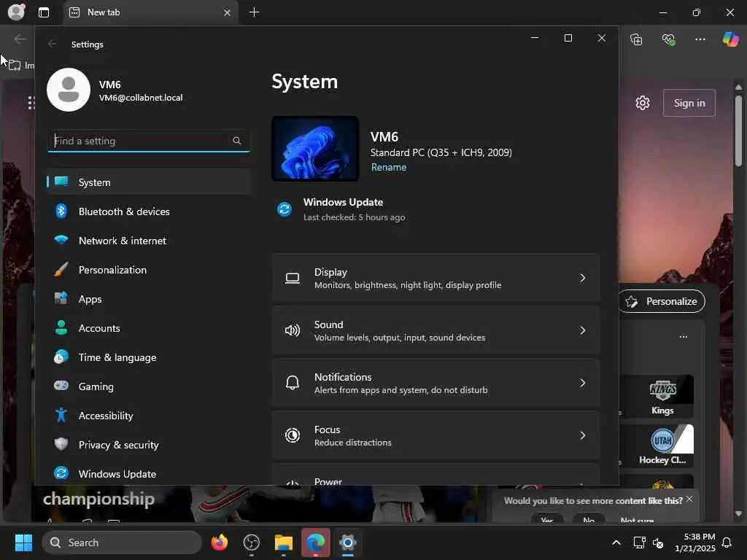Click the Display laptop icon

tap(293, 278)
